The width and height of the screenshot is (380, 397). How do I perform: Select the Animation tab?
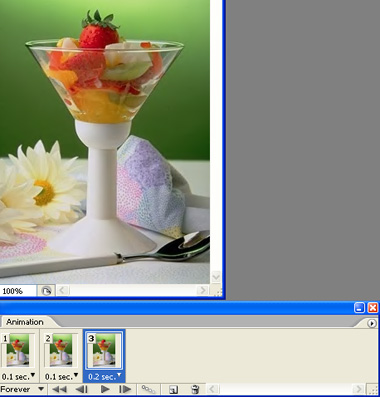point(25,322)
